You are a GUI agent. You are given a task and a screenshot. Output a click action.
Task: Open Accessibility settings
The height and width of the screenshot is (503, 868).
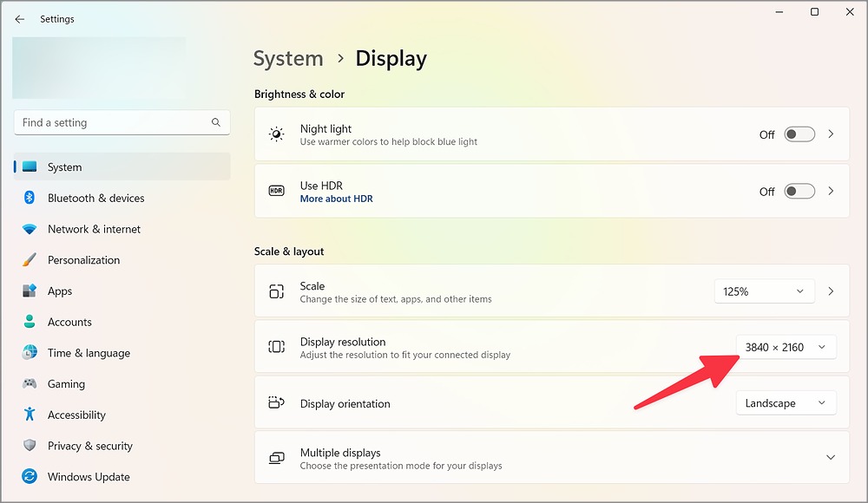122,415
